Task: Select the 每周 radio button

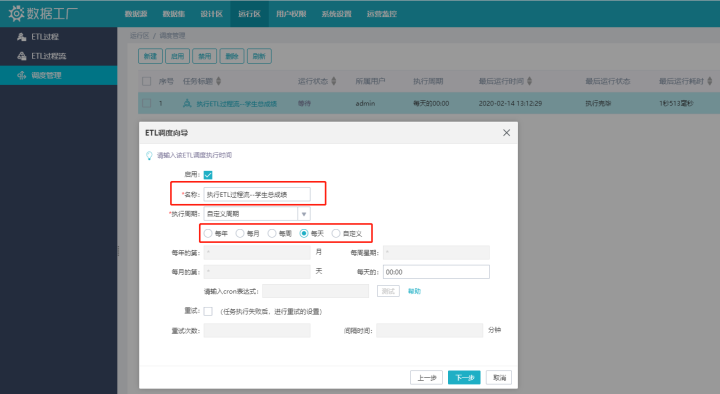Action: pyautogui.click(x=272, y=233)
